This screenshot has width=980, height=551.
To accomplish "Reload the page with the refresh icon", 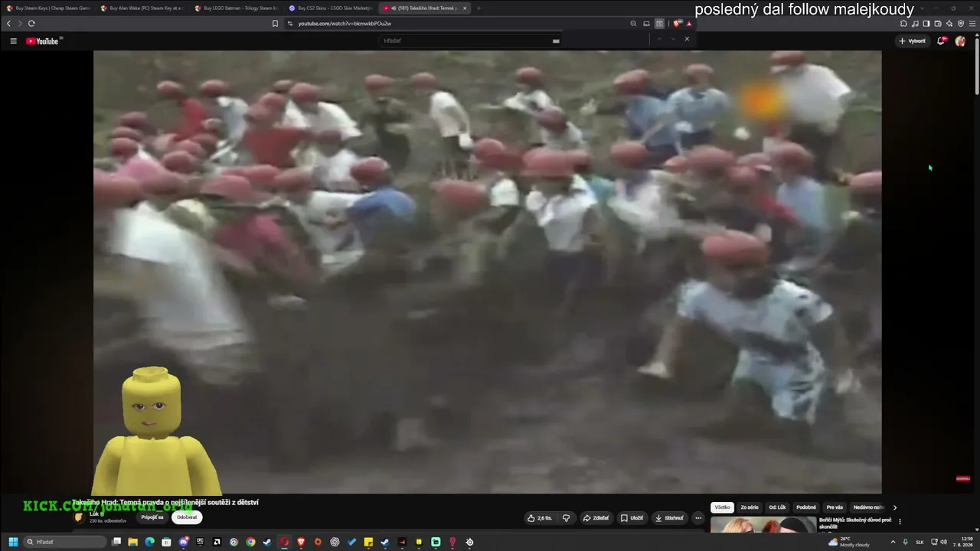I will pyautogui.click(x=31, y=24).
